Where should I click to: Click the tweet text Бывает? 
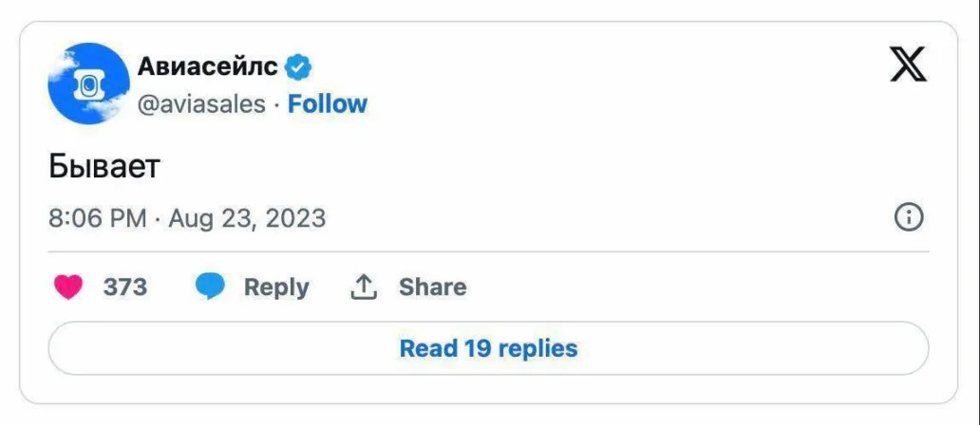coord(104,165)
